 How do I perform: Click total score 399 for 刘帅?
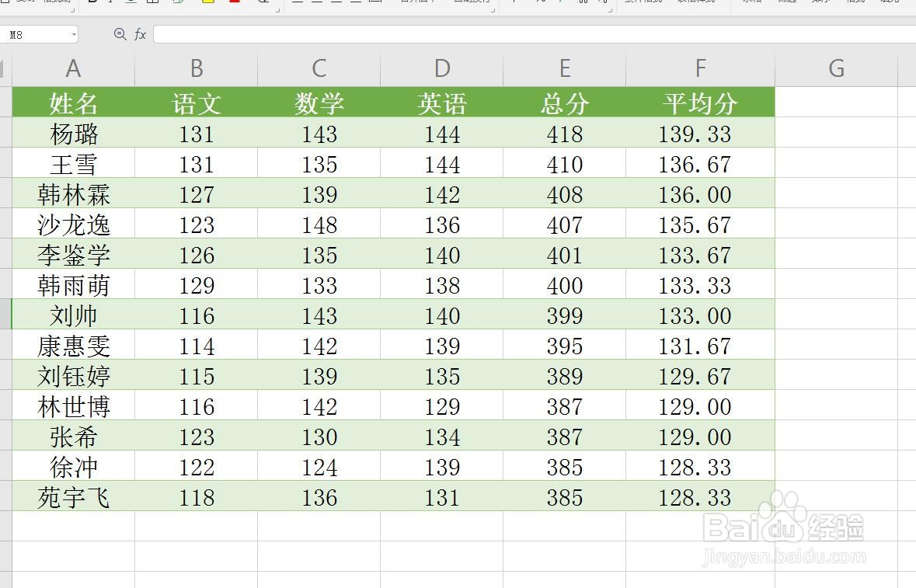pyautogui.click(x=564, y=315)
